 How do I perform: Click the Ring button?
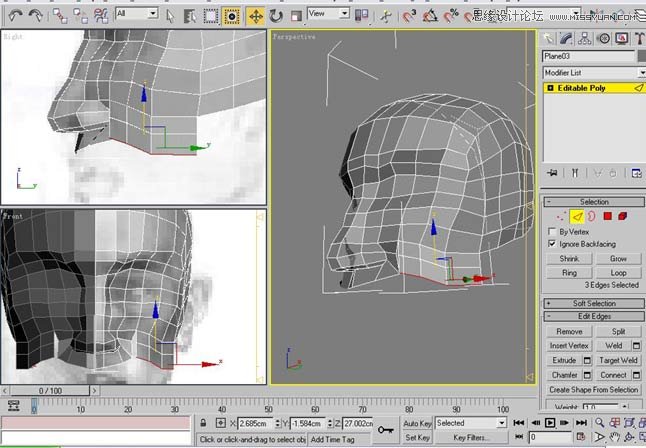click(569, 272)
